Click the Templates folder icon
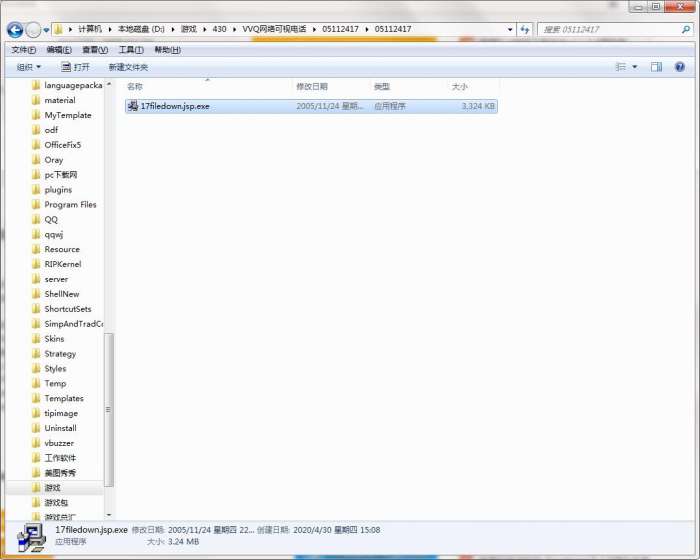 pos(36,398)
